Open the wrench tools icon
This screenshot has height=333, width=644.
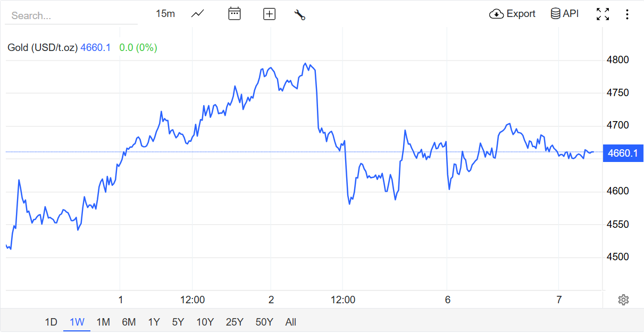point(300,14)
